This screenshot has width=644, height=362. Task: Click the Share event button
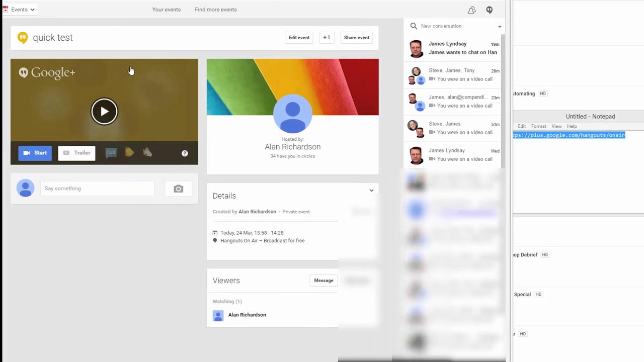[x=357, y=38]
